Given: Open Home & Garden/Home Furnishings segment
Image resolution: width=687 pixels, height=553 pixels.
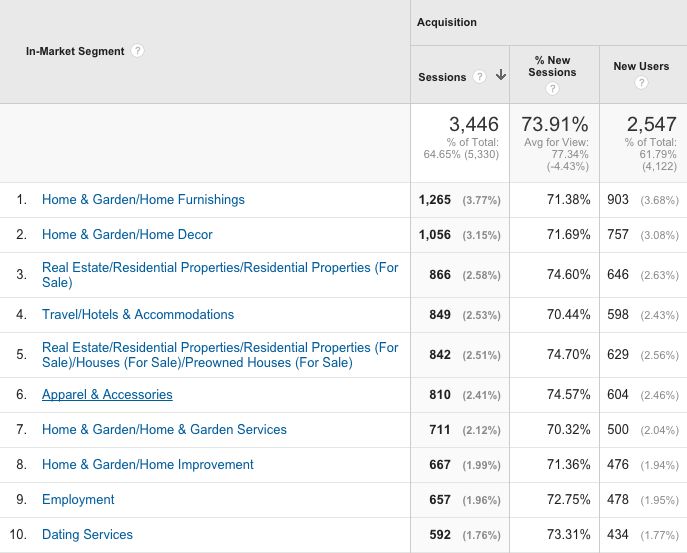Looking at the screenshot, I should coord(143,199).
